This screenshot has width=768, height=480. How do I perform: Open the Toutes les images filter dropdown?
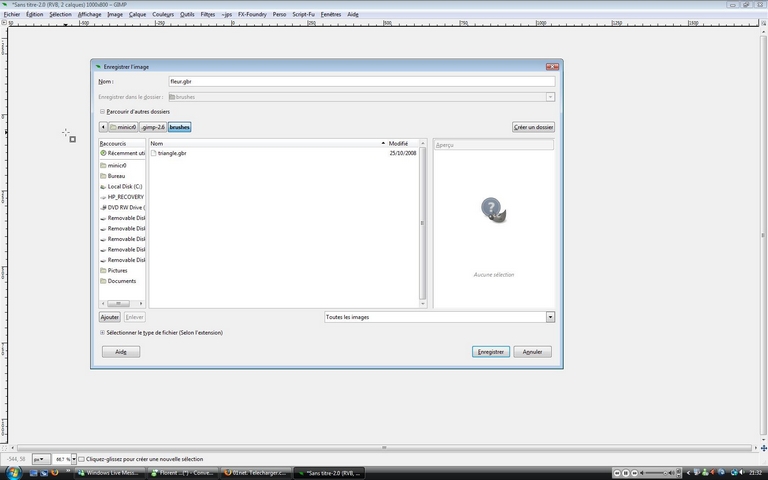click(439, 317)
